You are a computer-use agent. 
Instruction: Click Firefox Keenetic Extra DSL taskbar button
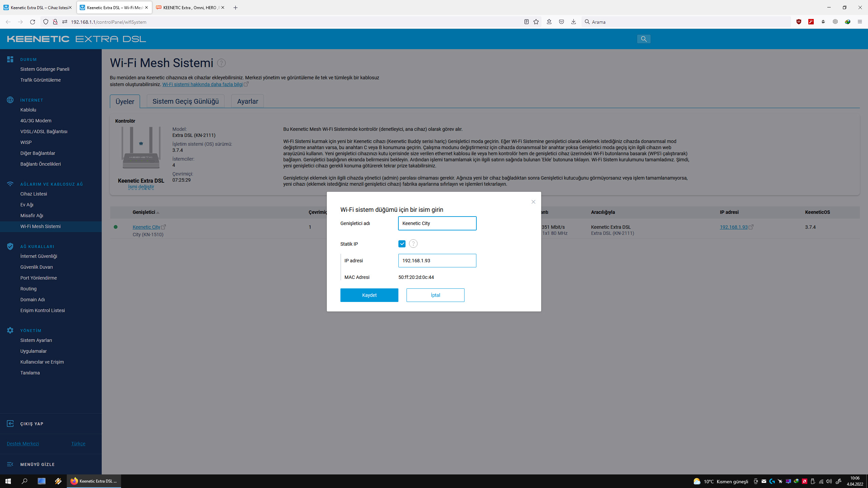tap(94, 481)
